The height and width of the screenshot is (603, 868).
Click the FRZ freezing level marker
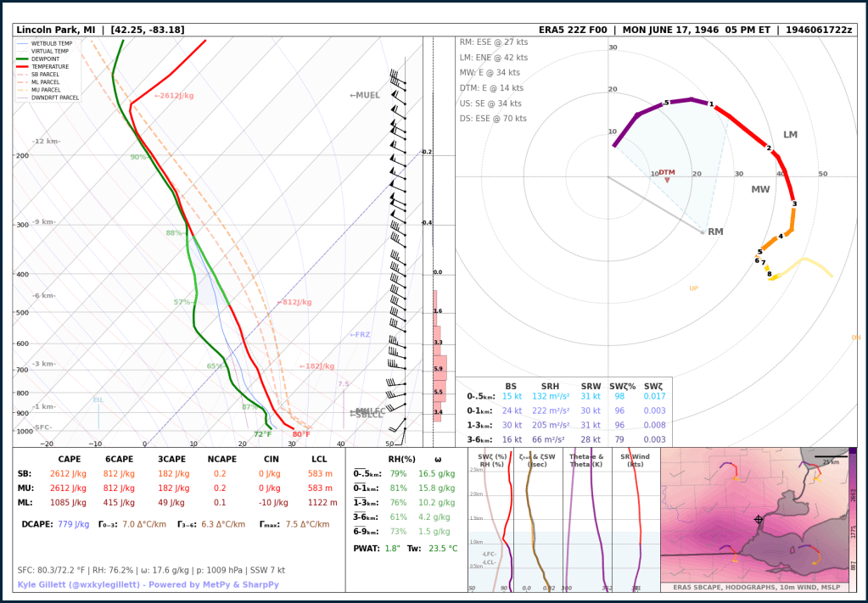click(360, 335)
